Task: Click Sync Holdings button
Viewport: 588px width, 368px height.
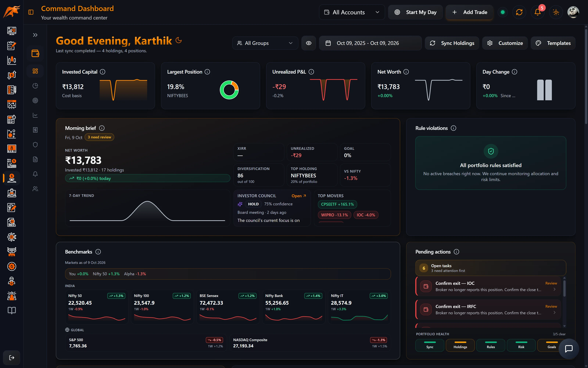Action: (452, 43)
